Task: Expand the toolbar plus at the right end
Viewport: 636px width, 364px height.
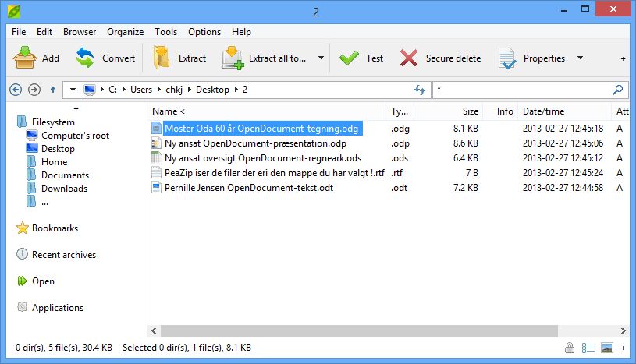Action: [x=623, y=59]
